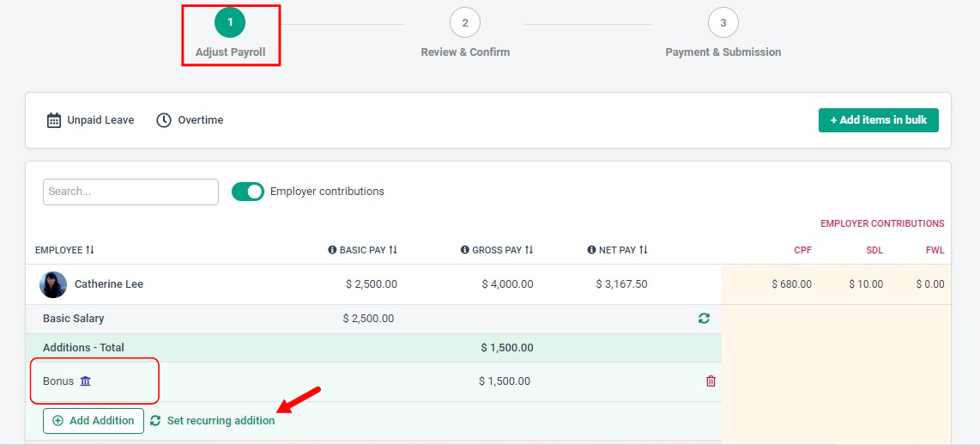Select the Catherine Lee employee name
980x445 pixels.
(109, 284)
